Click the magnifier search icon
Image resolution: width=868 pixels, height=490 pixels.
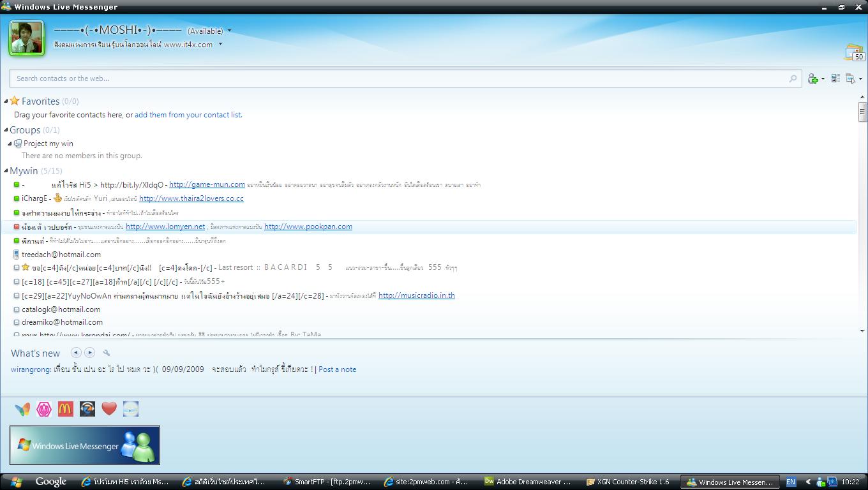[793, 78]
